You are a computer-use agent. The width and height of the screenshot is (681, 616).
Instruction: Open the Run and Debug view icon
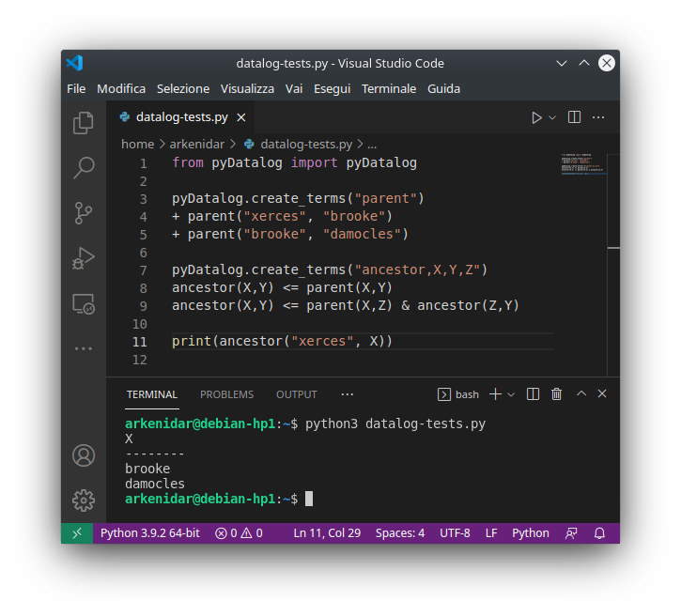84,258
